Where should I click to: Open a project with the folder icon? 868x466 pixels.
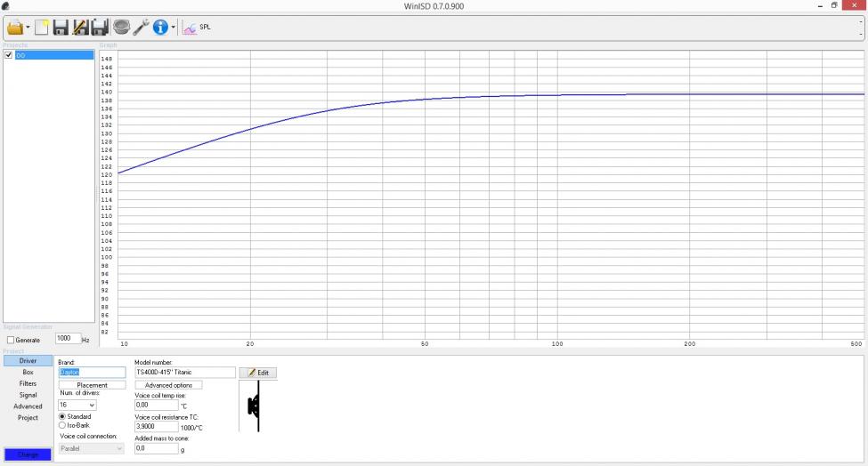(x=15, y=27)
